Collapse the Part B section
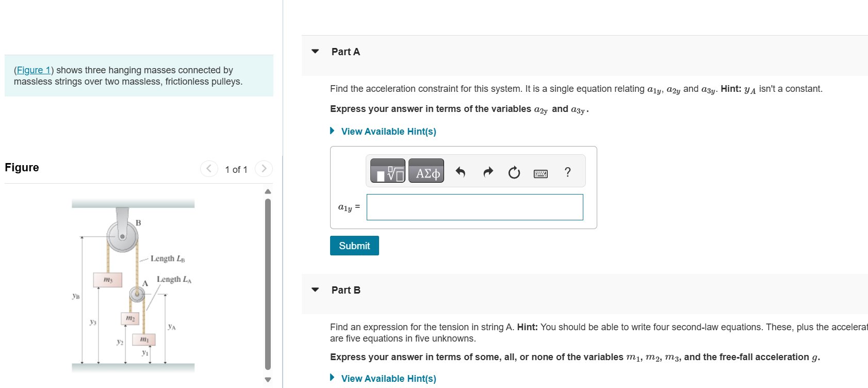The width and height of the screenshot is (868, 388). [315, 290]
